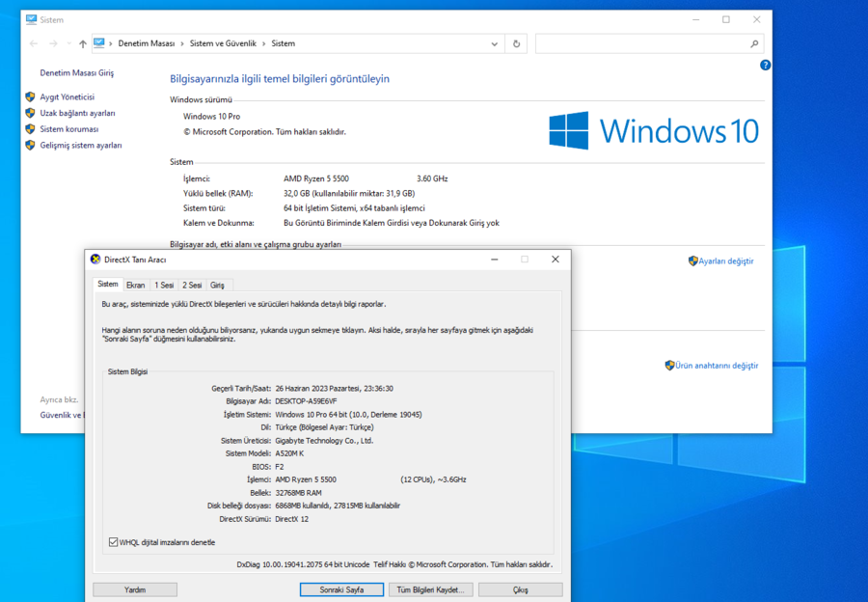The width and height of the screenshot is (868, 602).
Task: Switch to the 2 Sesi tab
Action: (x=192, y=286)
